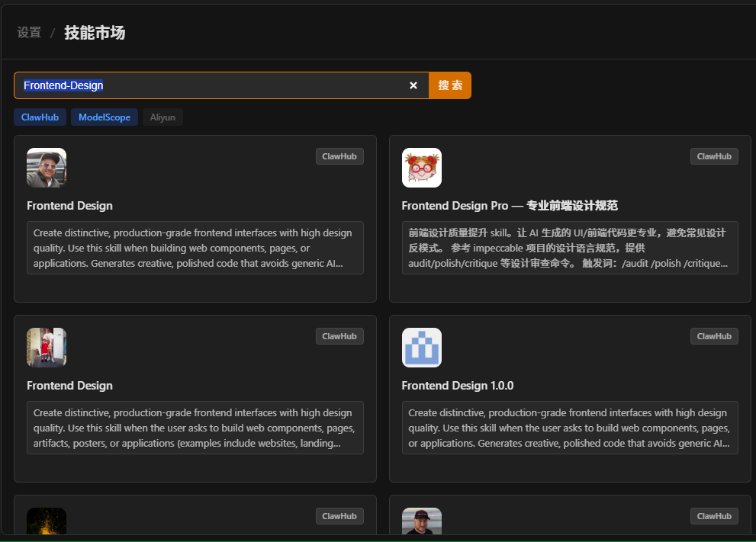Click the description mentioning 'building web components, pages'
The width and height of the screenshot is (756, 542).
(195, 248)
